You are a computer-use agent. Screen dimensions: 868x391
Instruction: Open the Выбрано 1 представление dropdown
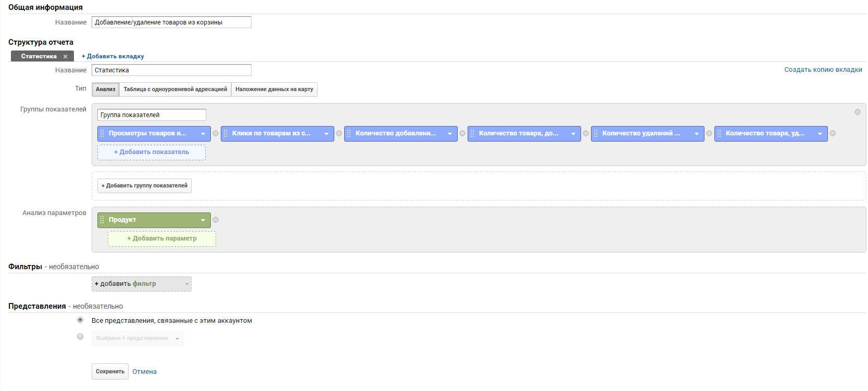click(137, 338)
